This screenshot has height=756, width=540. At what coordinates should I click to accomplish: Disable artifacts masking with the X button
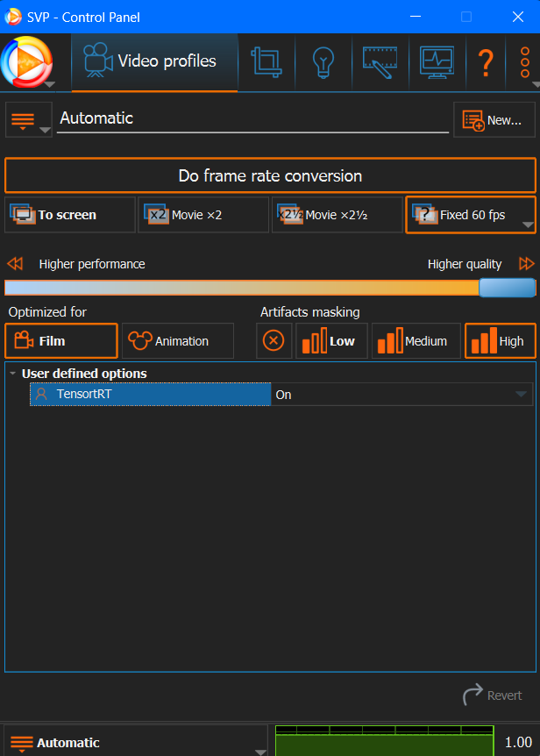274,341
